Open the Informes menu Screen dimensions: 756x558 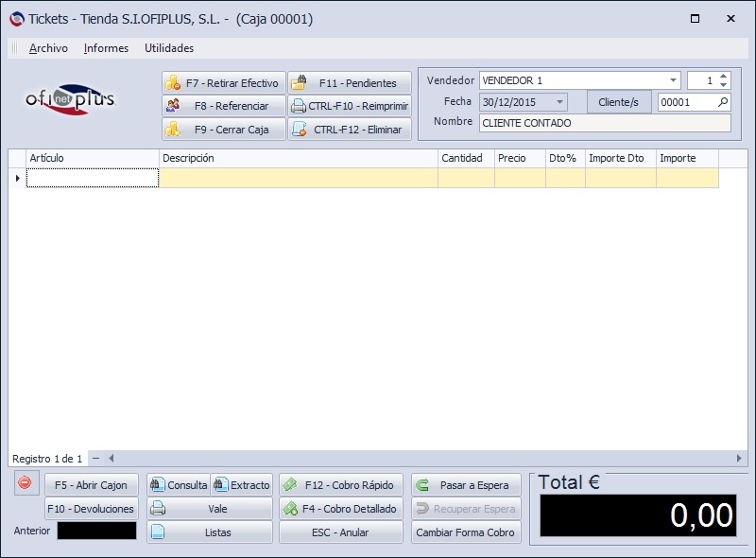click(106, 48)
